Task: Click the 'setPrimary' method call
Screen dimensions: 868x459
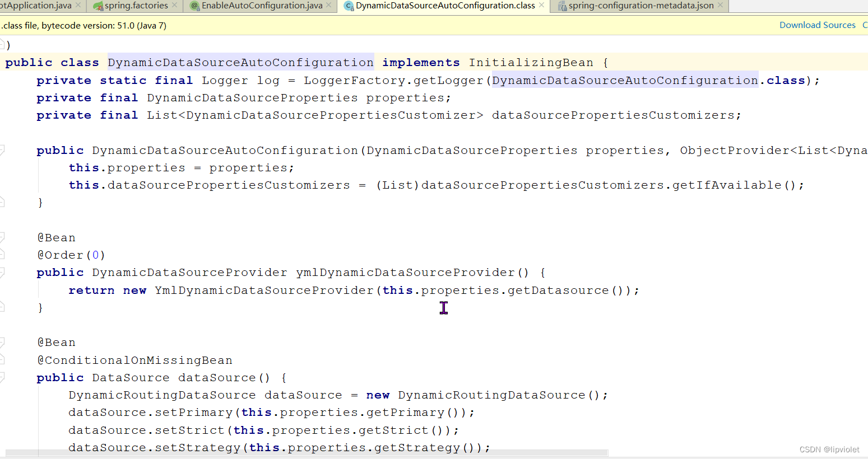Action: tap(194, 413)
